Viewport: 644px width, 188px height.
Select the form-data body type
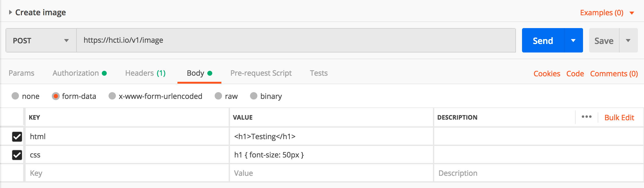[55, 96]
